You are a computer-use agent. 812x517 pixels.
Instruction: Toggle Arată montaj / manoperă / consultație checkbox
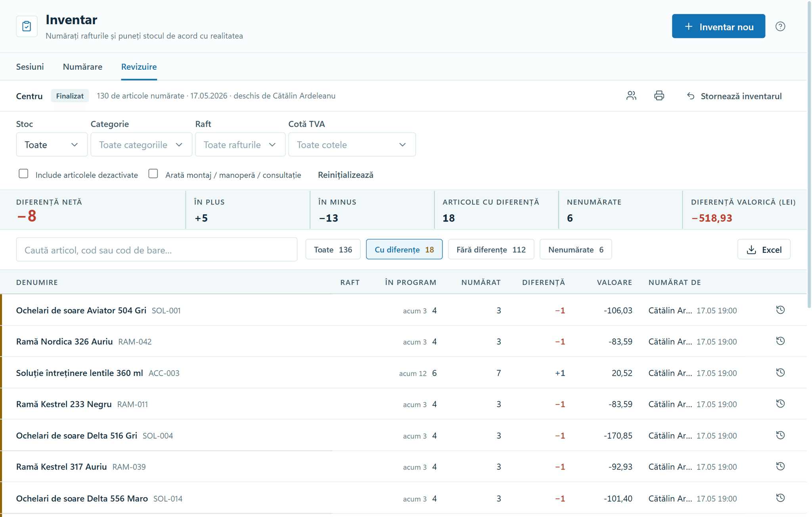(x=153, y=174)
